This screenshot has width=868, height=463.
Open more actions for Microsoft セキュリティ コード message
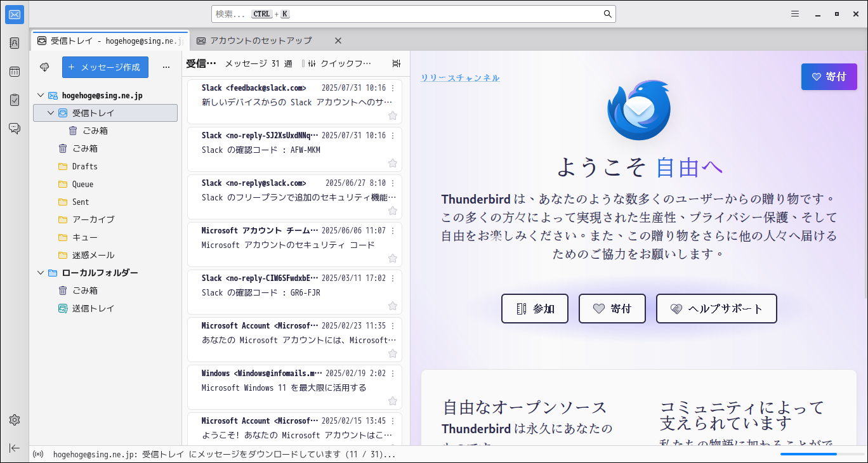point(393,231)
